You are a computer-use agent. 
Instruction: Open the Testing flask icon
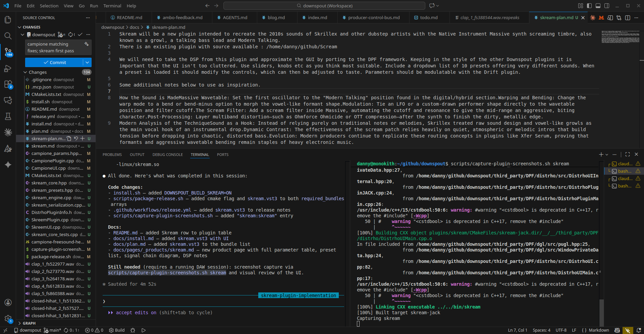click(8, 116)
